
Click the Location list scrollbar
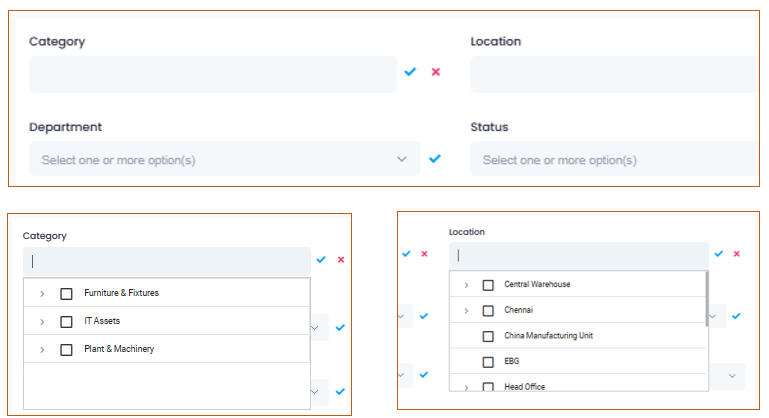click(x=707, y=299)
